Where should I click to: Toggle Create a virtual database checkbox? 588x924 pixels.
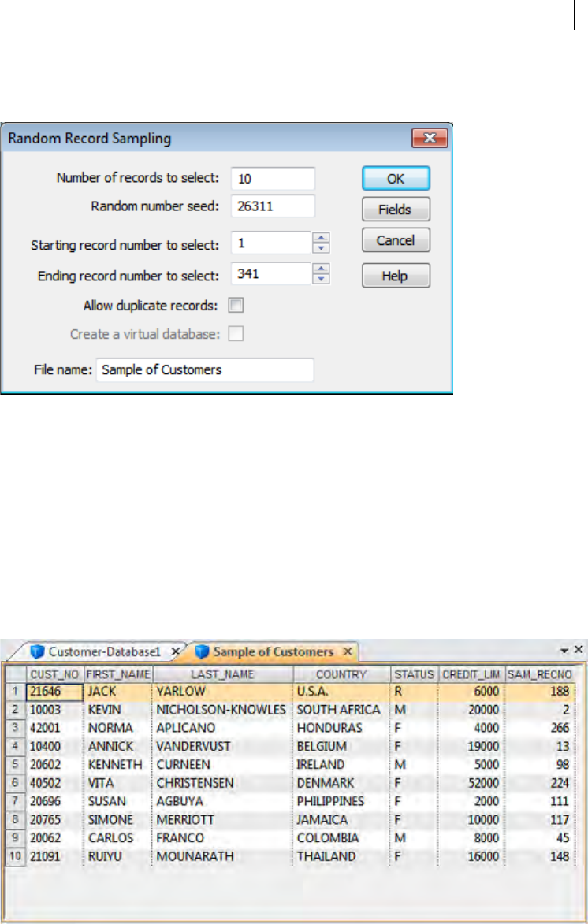[236, 333]
